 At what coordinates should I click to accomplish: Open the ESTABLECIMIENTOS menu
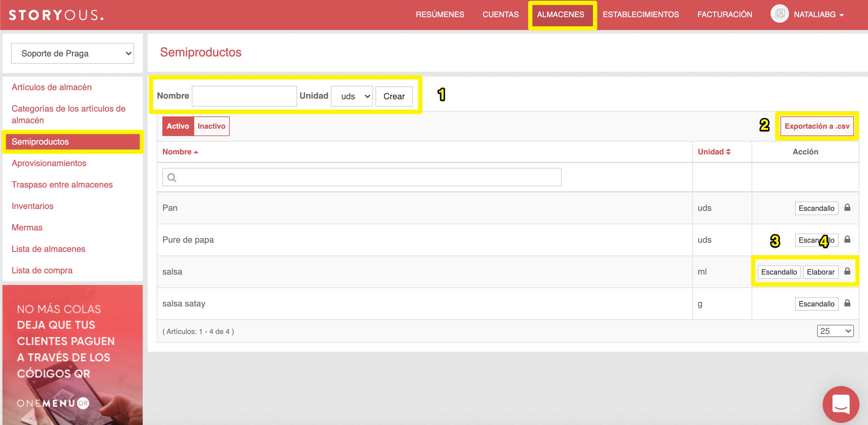click(640, 15)
